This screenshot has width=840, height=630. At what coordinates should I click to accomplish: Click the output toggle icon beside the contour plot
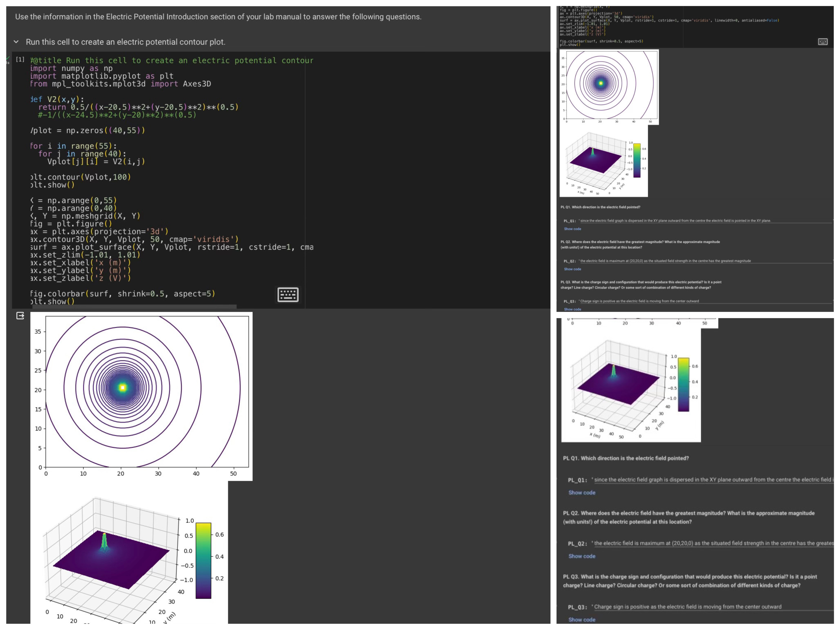(x=21, y=316)
